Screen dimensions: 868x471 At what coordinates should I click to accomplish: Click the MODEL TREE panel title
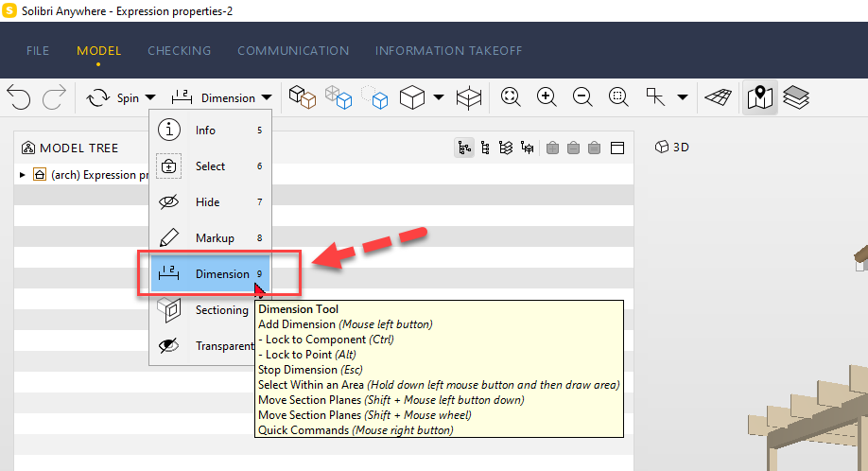pyautogui.click(x=79, y=148)
